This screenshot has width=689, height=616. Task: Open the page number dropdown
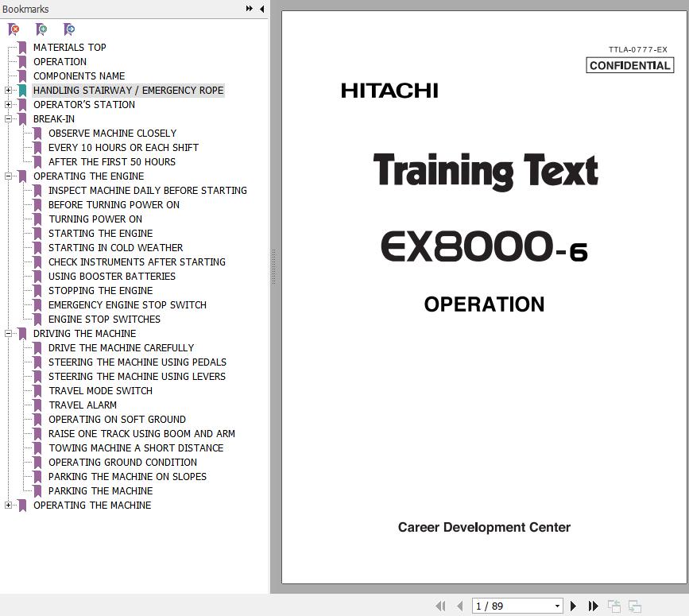pyautogui.click(x=557, y=606)
